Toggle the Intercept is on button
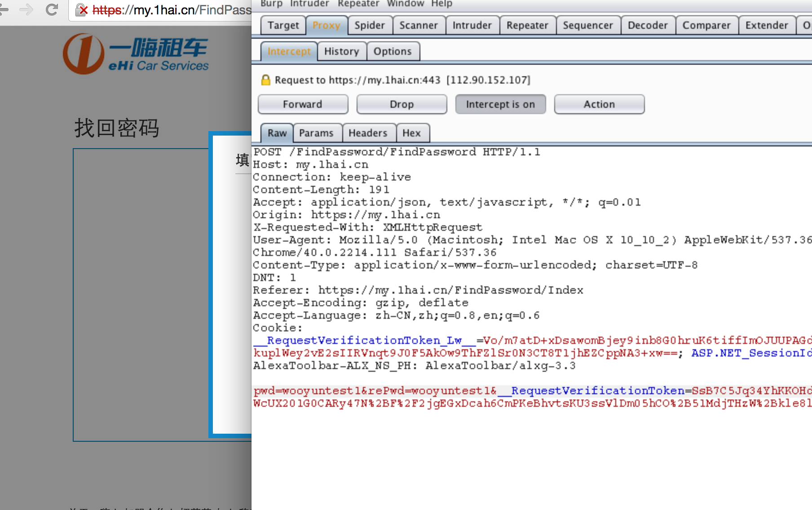Image resolution: width=812 pixels, height=510 pixels. click(x=500, y=104)
